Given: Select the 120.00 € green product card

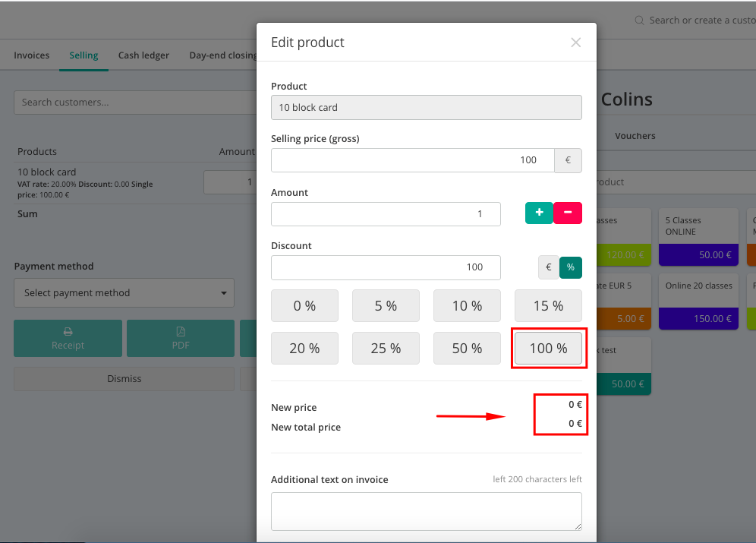Looking at the screenshot, I should [625, 237].
